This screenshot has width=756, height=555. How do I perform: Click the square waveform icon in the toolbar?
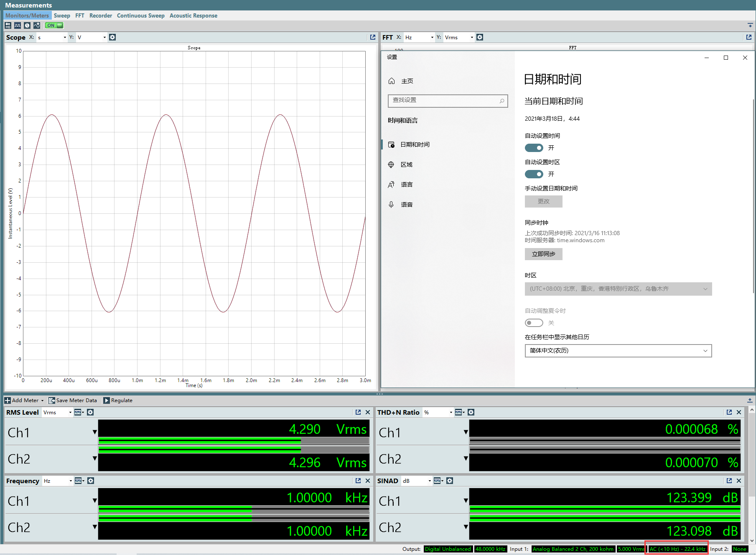click(x=18, y=25)
